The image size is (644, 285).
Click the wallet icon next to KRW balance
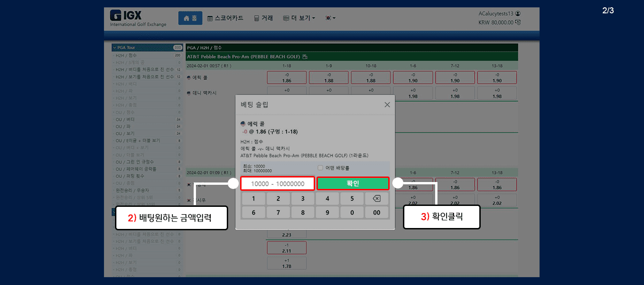(x=518, y=23)
